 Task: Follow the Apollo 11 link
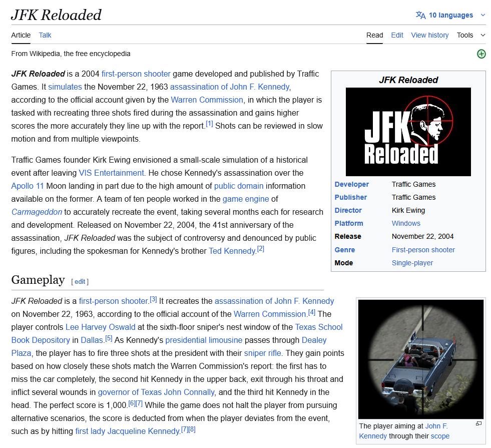pyautogui.click(x=28, y=186)
